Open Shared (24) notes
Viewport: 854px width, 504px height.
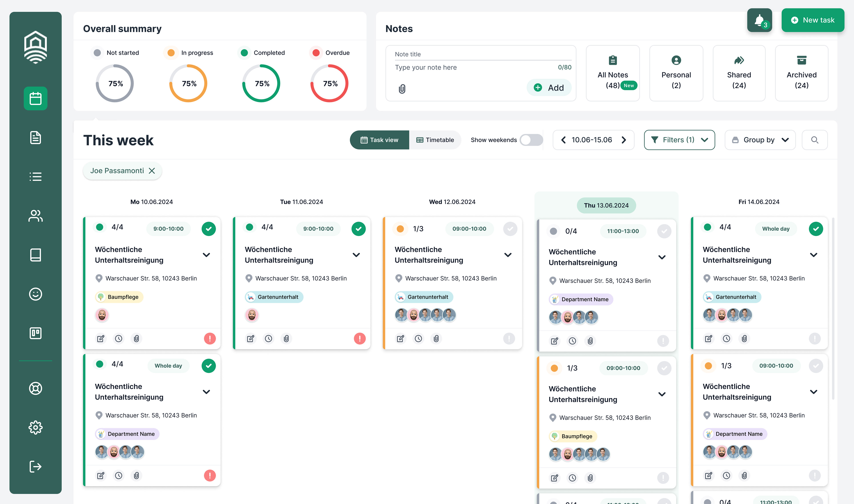pyautogui.click(x=739, y=73)
